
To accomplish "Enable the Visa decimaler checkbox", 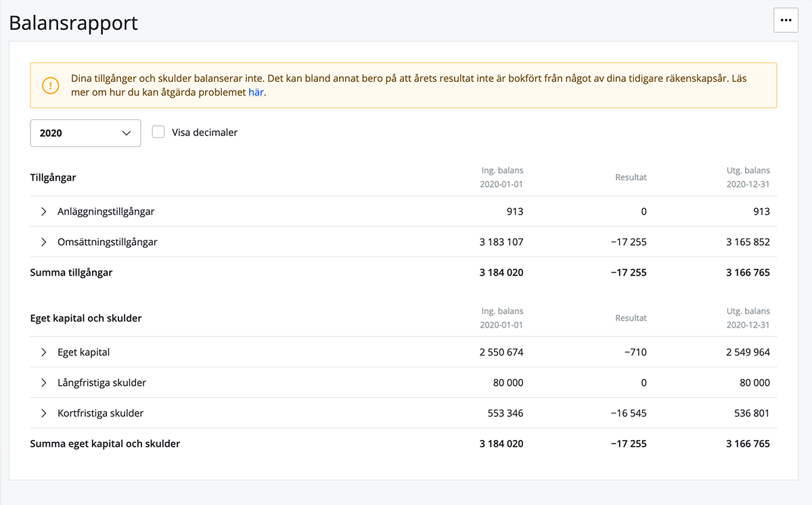I will tap(158, 132).
